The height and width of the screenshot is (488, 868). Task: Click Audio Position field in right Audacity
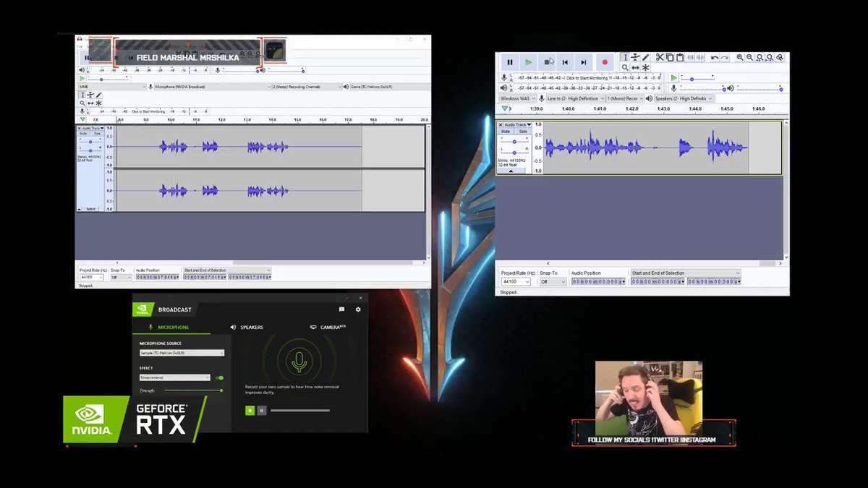click(x=598, y=281)
